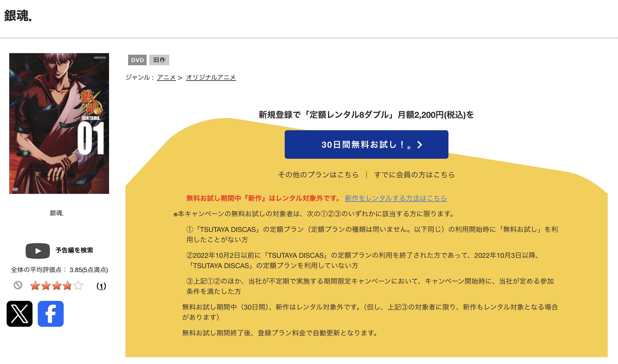The image size is (618, 364).
Task: Open the 銀魂. DVD cover image
Action: click(59, 123)
